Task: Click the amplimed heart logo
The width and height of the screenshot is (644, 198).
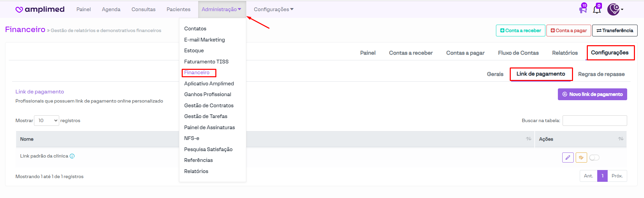Action: [x=19, y=9]
